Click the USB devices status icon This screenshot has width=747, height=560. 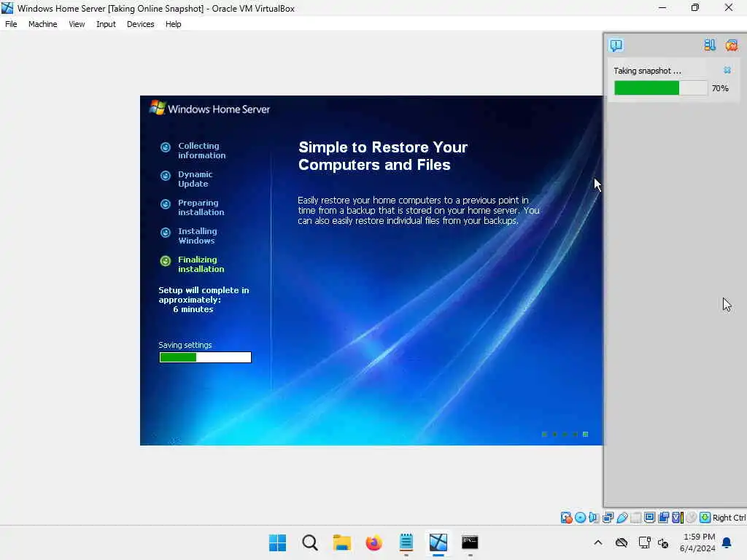[x=622, y=518]
